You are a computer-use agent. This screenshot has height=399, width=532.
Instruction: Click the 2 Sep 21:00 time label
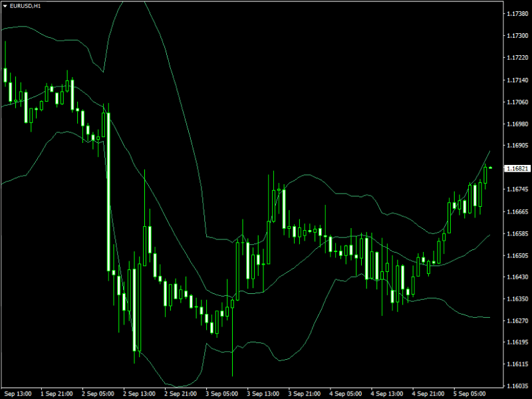[181, 394]
